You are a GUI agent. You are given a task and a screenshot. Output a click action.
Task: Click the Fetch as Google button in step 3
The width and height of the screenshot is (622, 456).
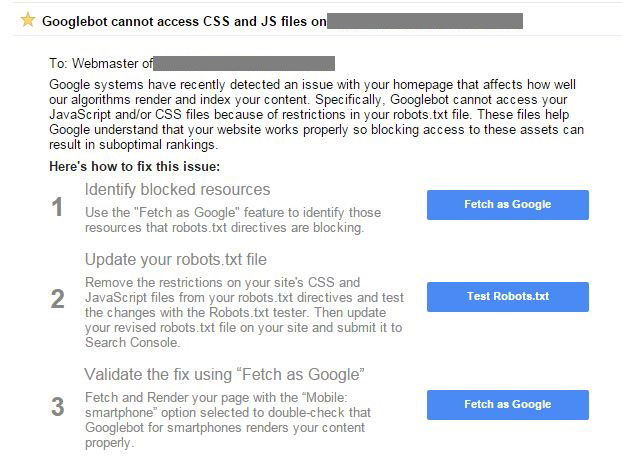pyautogui.click(x=508, y=405)
